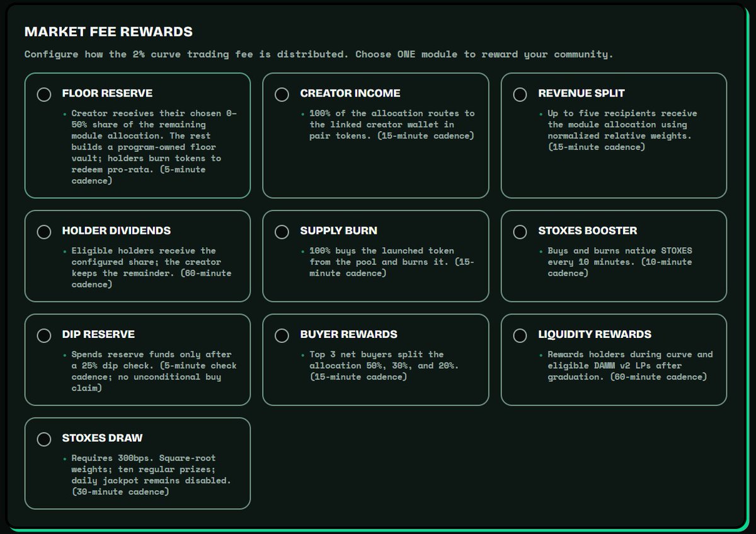Select the Holder Dividends radio button
This screenshot has width=756, height=534.
tap(44, 232)
